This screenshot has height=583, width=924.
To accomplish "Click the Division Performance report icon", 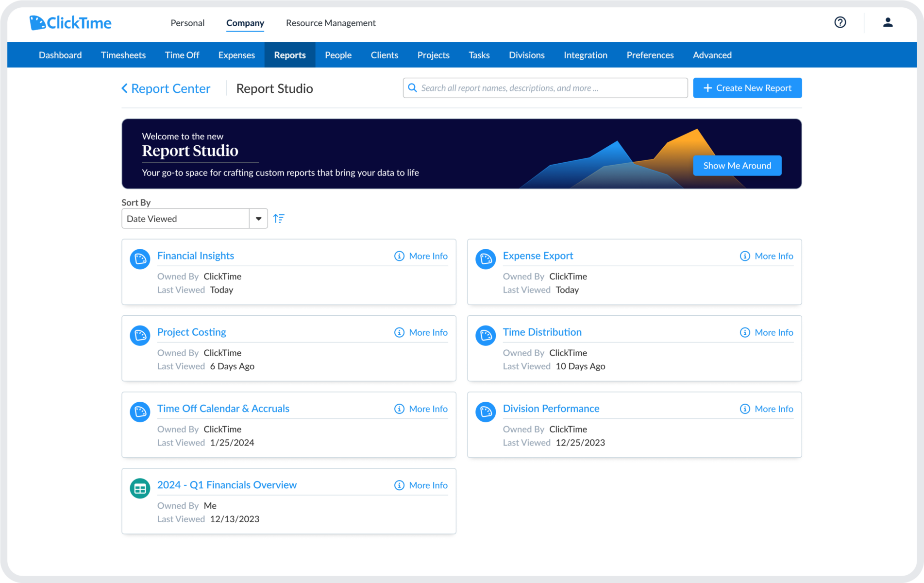I will pyautogui.click(x=486, y=412).
